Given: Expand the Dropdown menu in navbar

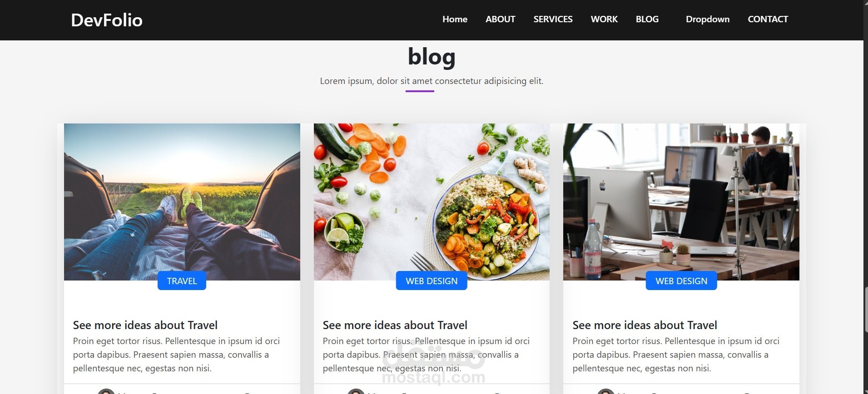Looking at the screenshot, I should coord(708,19).
